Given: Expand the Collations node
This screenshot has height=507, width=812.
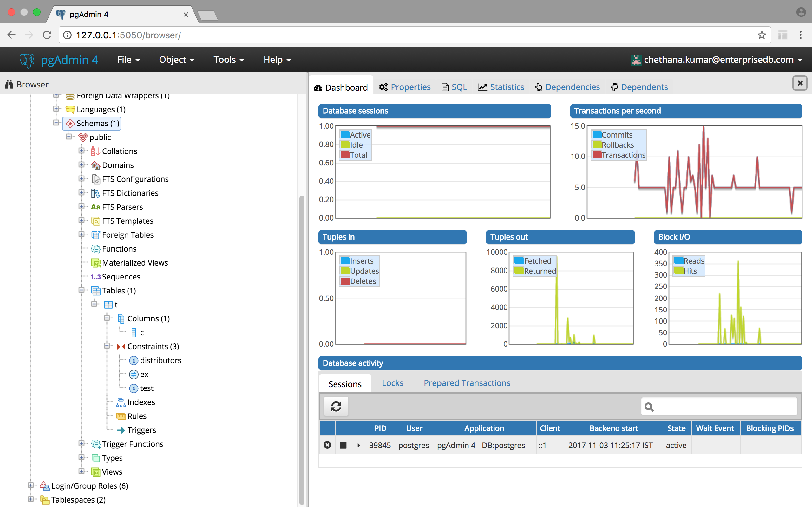Looking at the screenshot, I should (x=82, y=151).
